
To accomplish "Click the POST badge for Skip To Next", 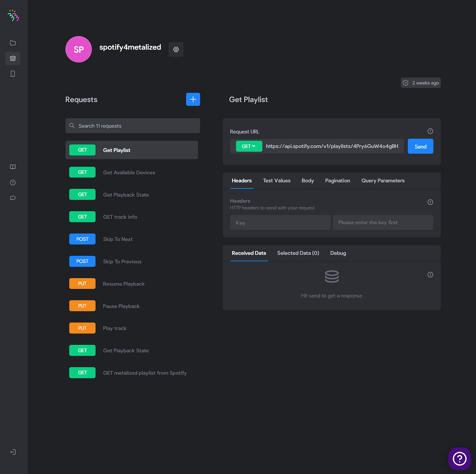I will tap(82, 239).
